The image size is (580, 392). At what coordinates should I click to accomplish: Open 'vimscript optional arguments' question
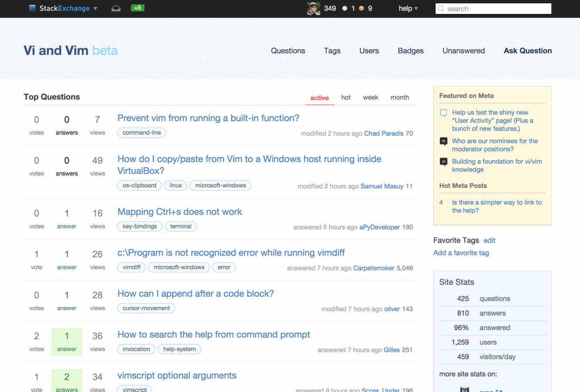[x=177, y=375]
